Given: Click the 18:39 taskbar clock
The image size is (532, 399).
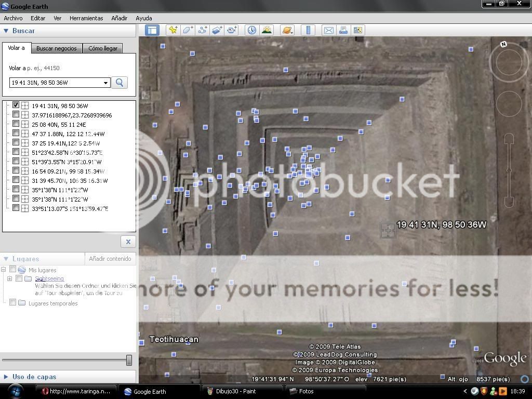Looking at the screenshot, I should point(518,391).
